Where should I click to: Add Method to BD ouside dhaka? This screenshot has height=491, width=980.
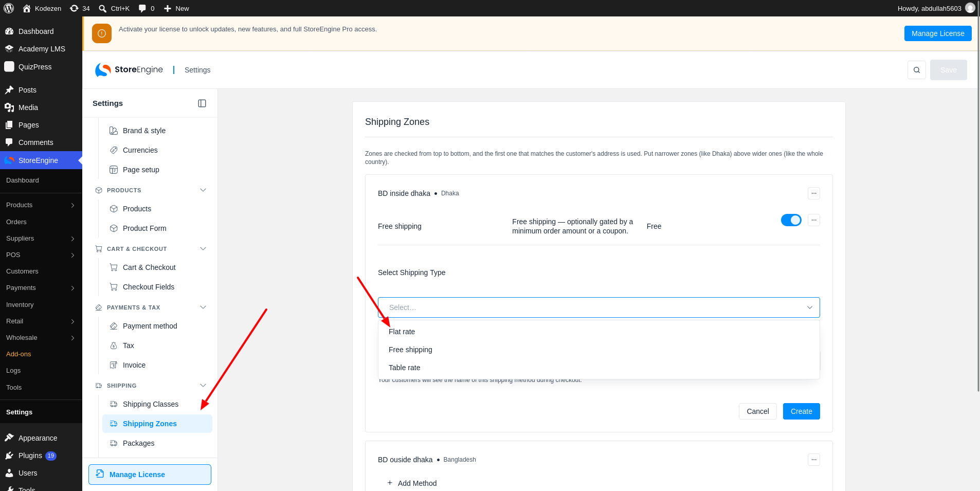(x=412, y=483)
